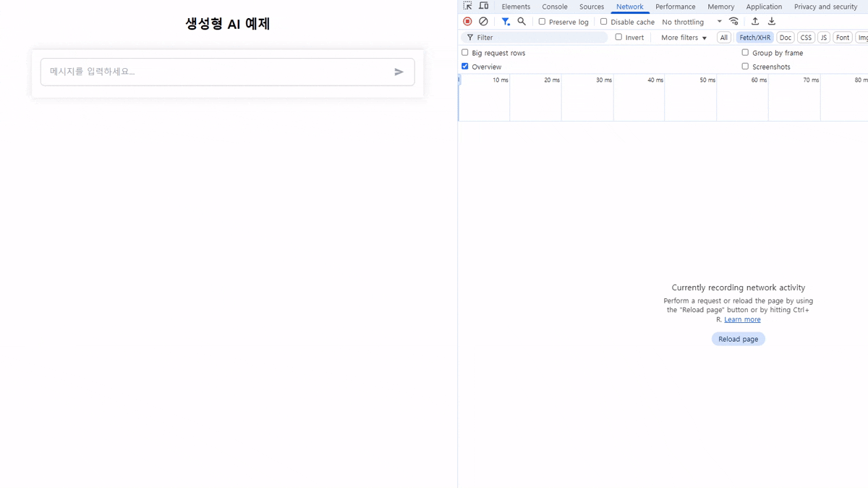Check Disable cache
The image size is (868, 488).
pyautogui.click(x=604, y=22)
